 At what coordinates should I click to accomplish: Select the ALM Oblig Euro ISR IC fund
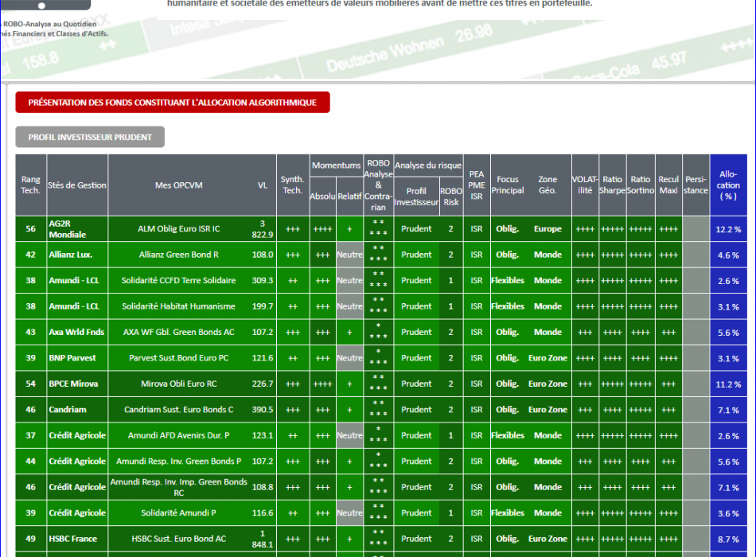(x=179, y=228)
